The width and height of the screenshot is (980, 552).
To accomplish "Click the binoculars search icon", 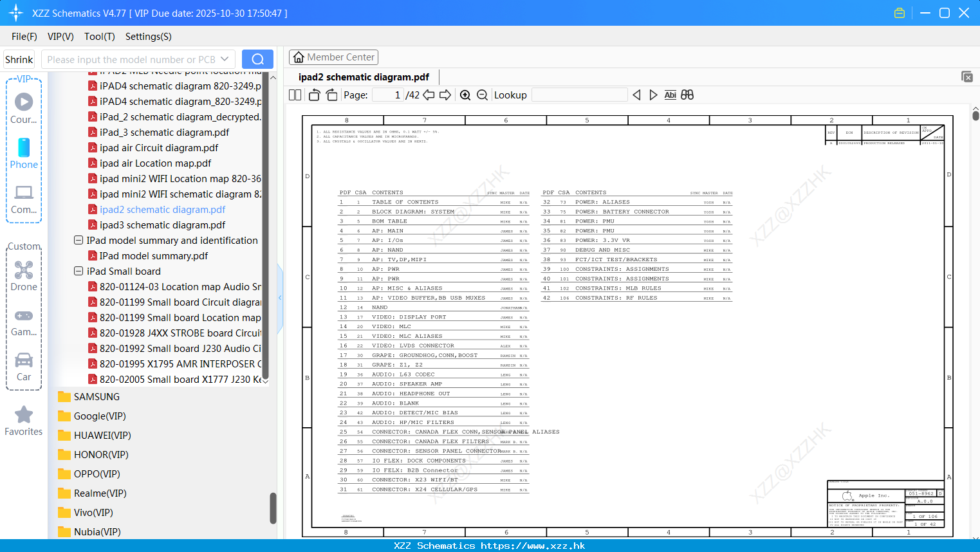I will (687, 95).
